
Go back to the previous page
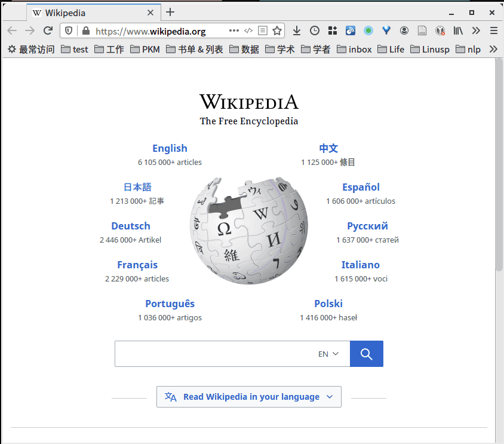(12, 30)
